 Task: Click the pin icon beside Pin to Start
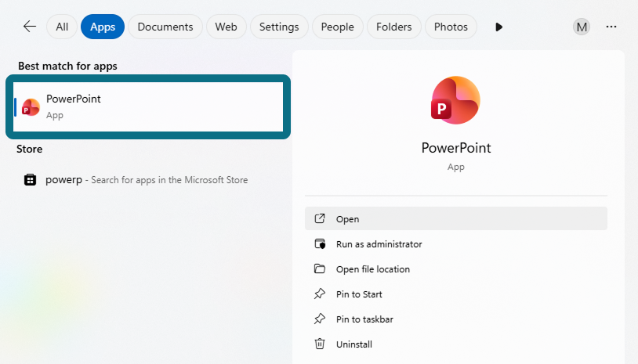click(320, 294)
